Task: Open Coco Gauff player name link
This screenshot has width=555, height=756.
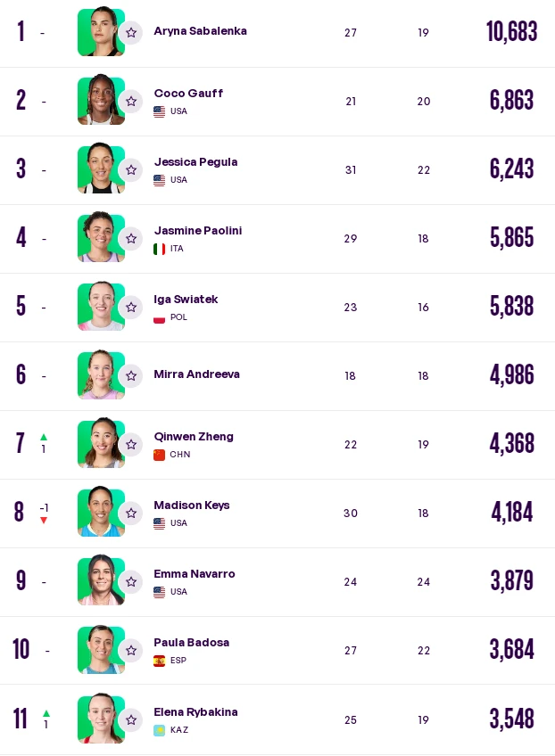Action: (188, 93)
